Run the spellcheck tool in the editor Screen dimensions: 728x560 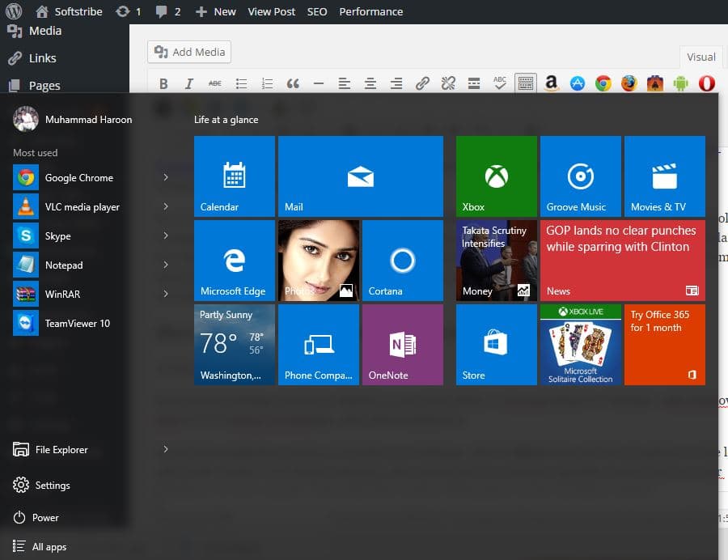(498, 83)
